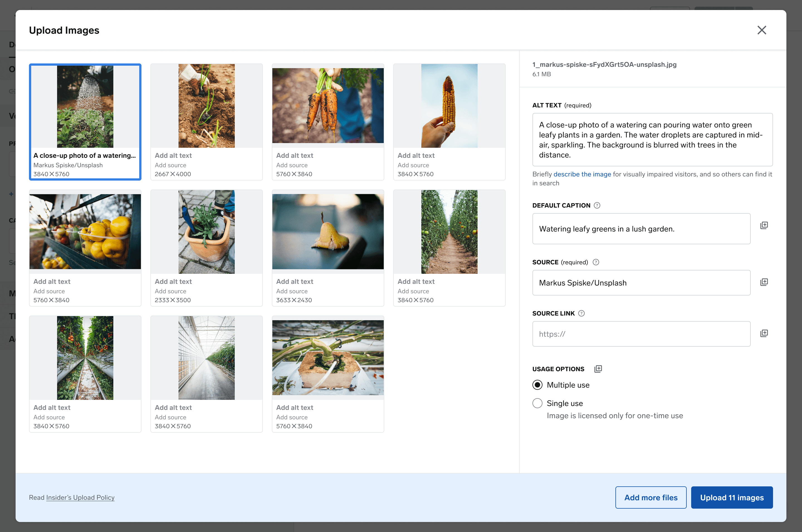Select the yellow pear image thumbnail
This screenshot has height=532, width=802.
[x=328, y=232]
